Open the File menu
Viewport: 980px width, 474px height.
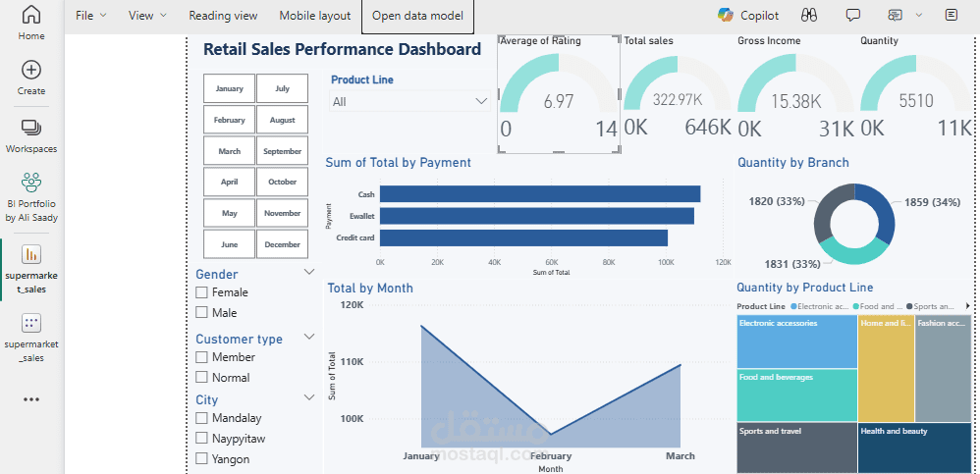click(x=90, y=16)
